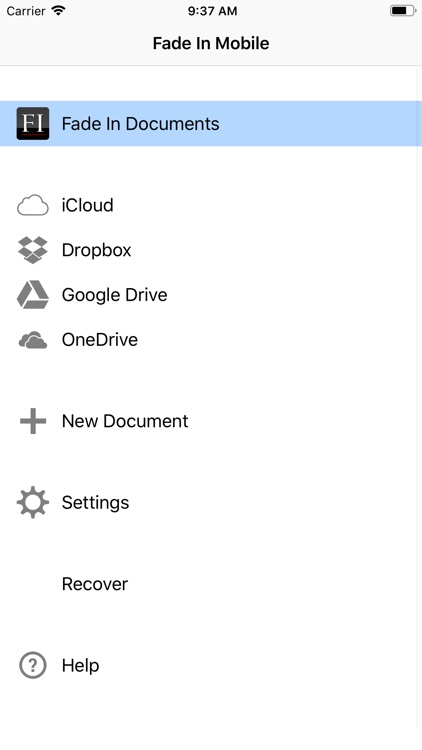Tap the Carrier status text
Viewport: 422px width, 750px height.
point(26,11)
